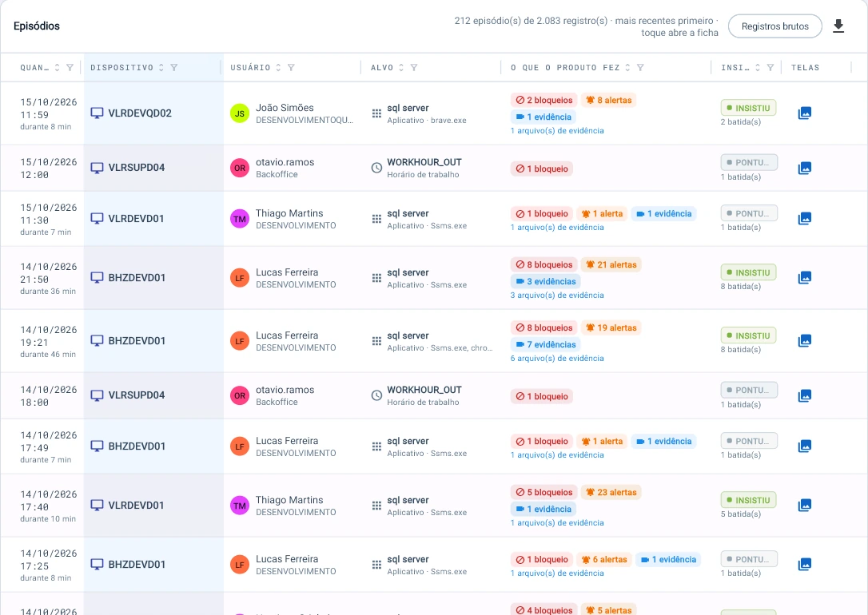
Task: Click the 7 evidências badge
Action: [545, 344]
